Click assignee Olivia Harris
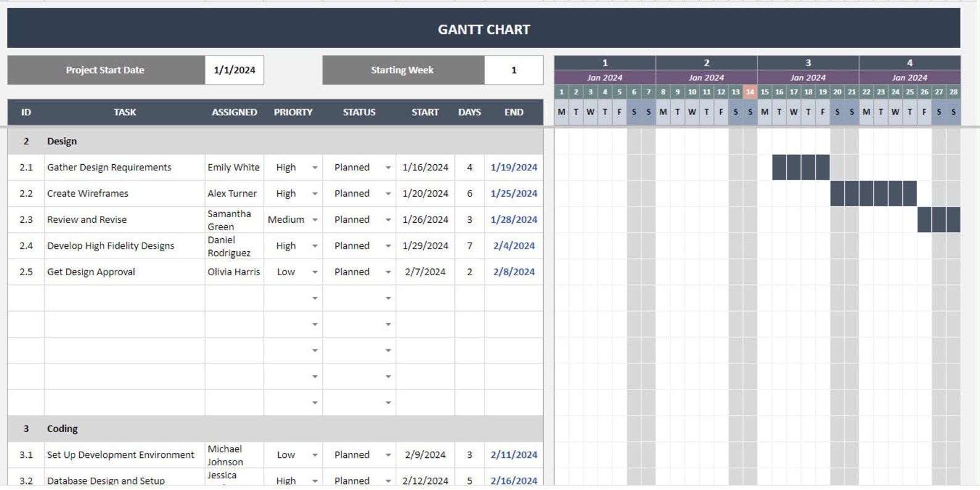 point(235,272)
